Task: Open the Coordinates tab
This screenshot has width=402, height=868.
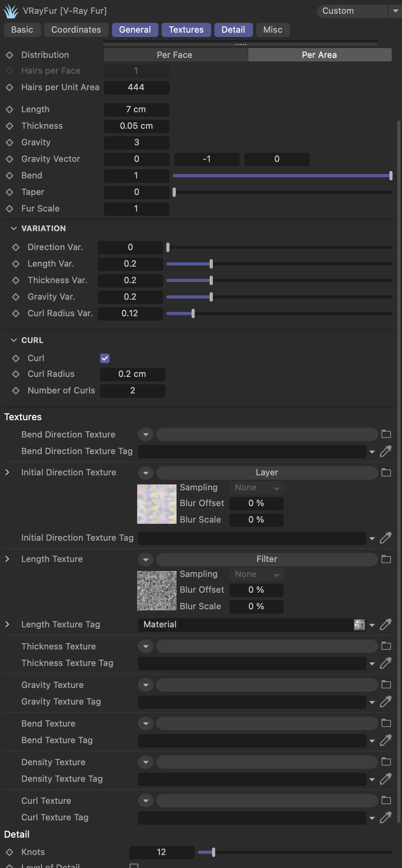Action: click(x=76, y=30)
